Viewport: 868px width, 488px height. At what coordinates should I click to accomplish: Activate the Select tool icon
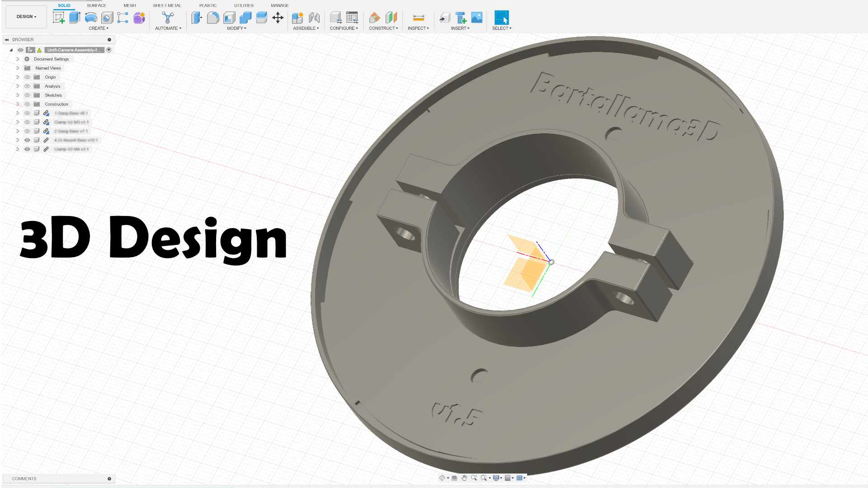(501, 18)
